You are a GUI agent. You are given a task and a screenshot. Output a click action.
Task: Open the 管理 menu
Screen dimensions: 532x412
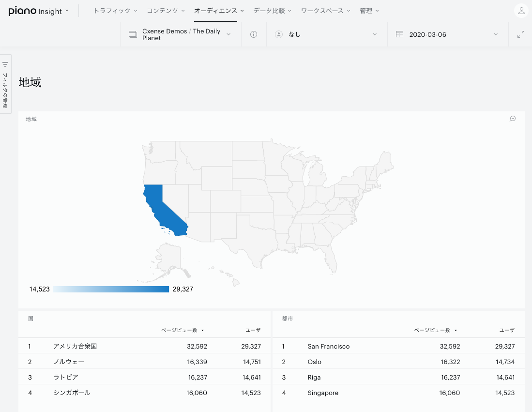coord(369,11)
